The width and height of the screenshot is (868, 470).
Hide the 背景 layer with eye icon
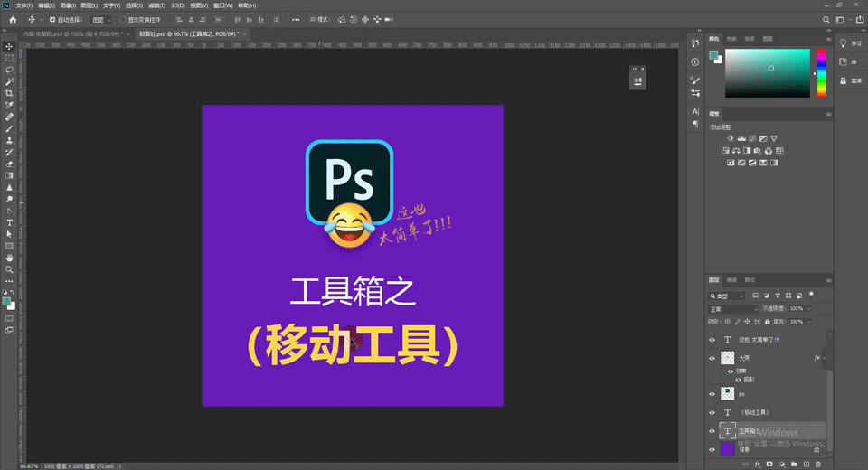(x=712, y=448)
